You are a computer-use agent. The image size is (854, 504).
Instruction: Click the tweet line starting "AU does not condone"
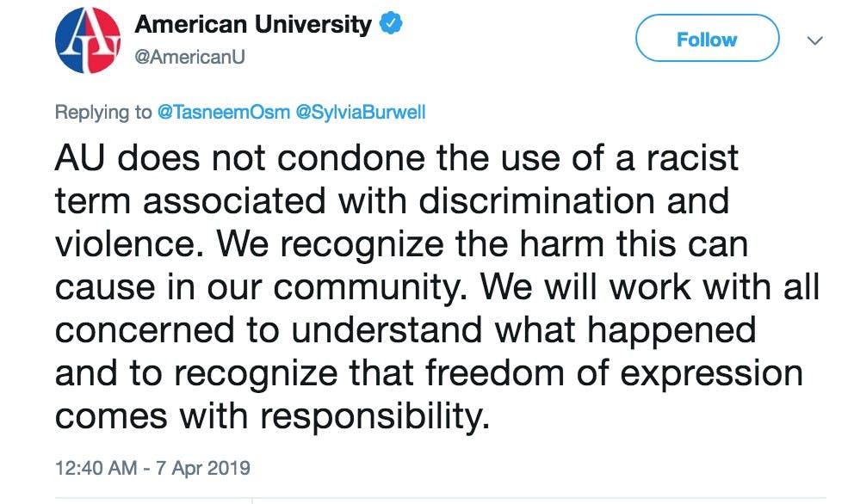[x=397, y=158]
